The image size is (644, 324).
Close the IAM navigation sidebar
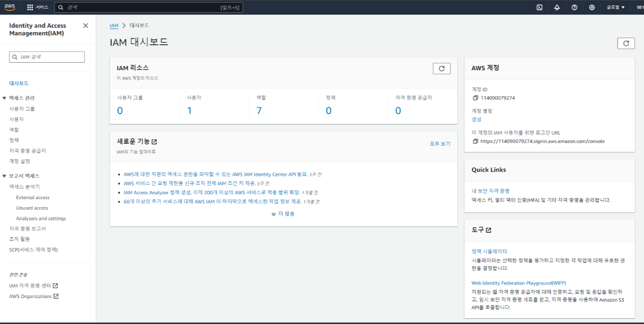[x=85, y=26]
